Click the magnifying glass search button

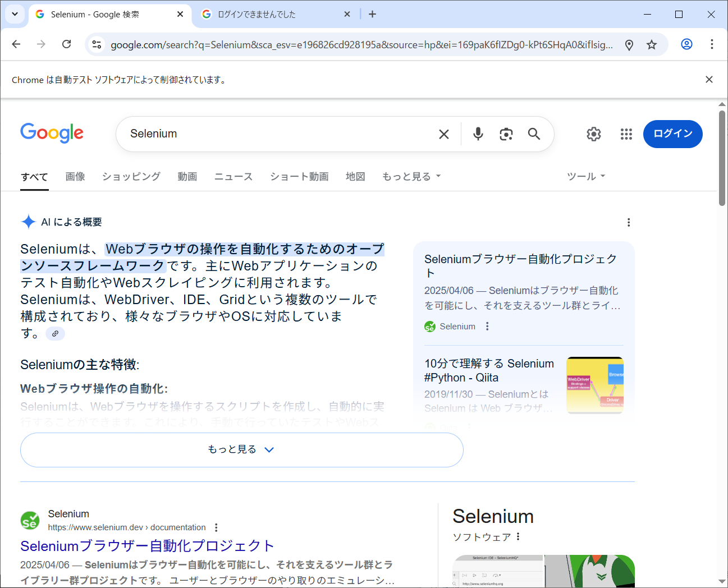534,134
